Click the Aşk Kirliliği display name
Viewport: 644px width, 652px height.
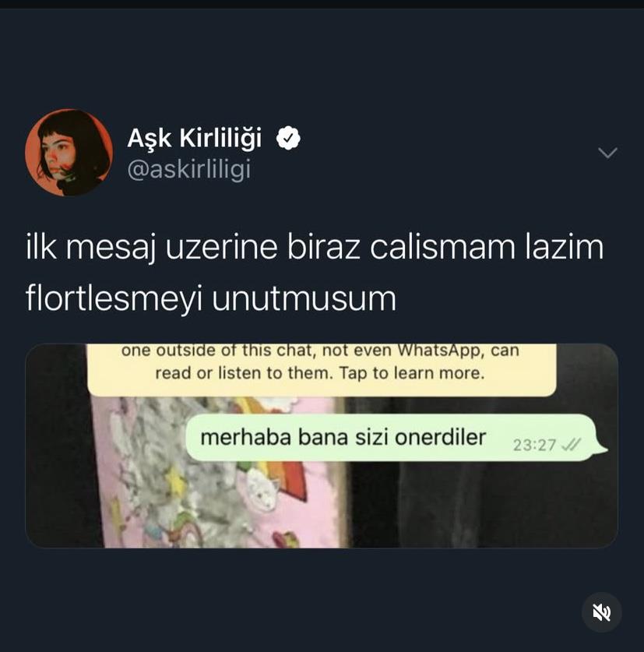pos(195,138)
